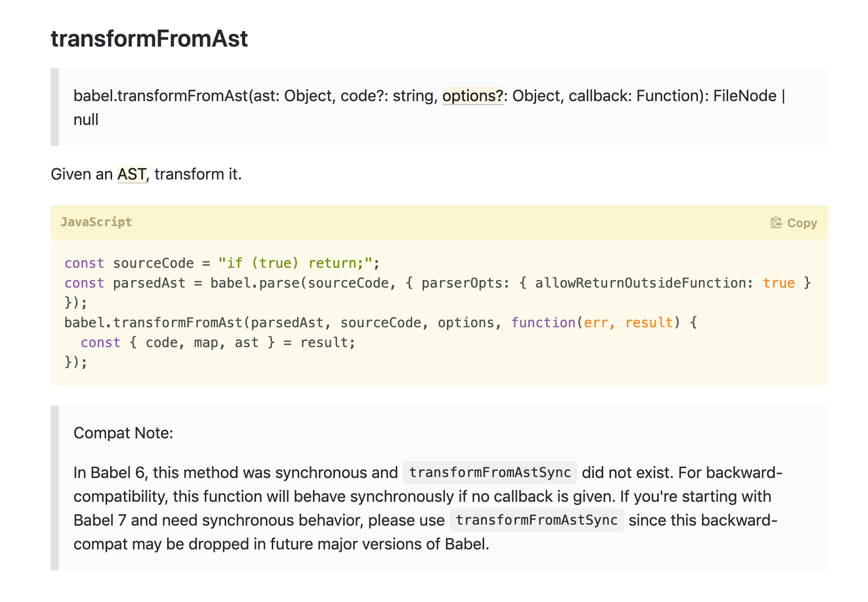Viewport: 868px width, 602px height.
Task: Click the orange "err" parameter in code
Action: click(x=596, y=323)
